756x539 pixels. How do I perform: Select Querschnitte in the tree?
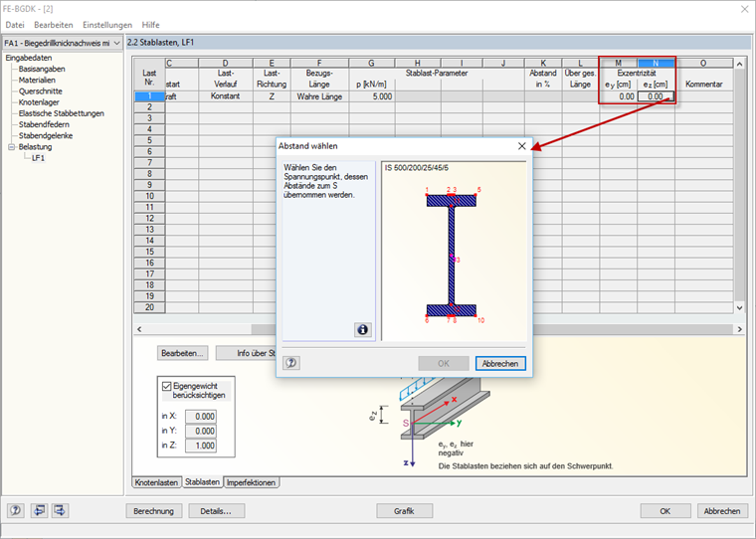point(41,91)
